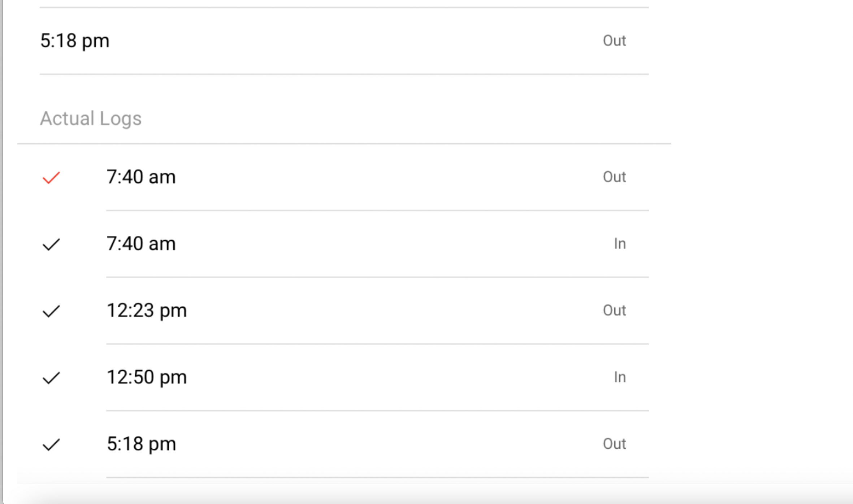Open the 5:18 pm entry above Actual Logs
Screen dimensions: 853x504
click(x=75, y=40)
